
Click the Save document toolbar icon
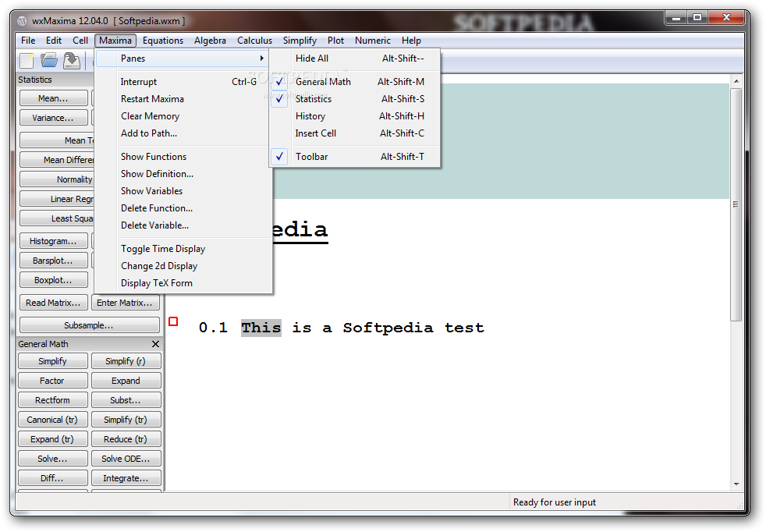(72, 61)
